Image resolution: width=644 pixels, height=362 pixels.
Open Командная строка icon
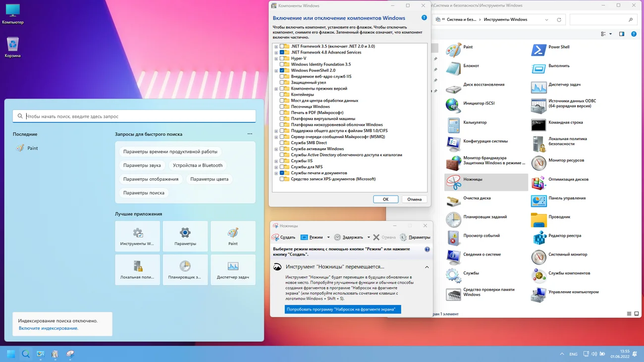tap(538, 124)
